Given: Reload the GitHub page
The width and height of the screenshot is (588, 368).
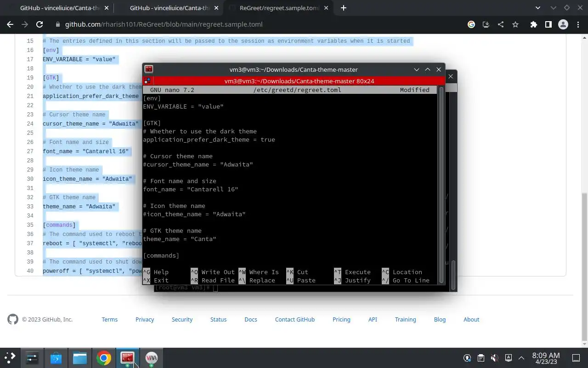Looking at the screenshot, I should [x=40, y=24].
